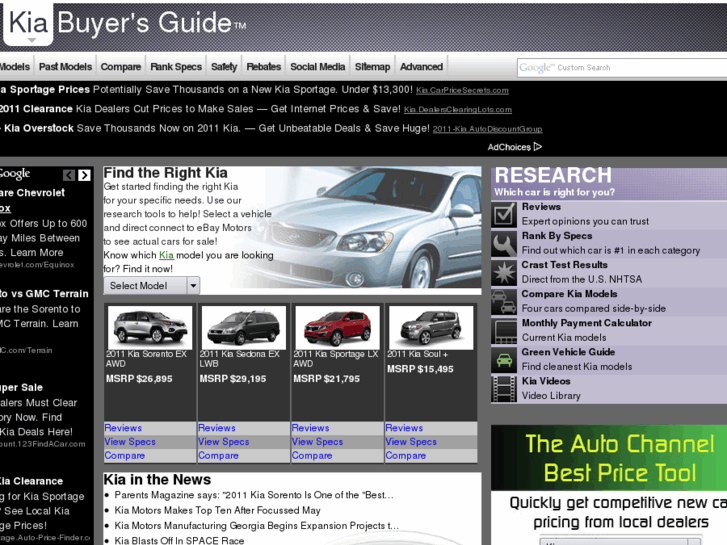727x545 pixels.
Task: Select the Rebates menu item
Action: [263, 67]
